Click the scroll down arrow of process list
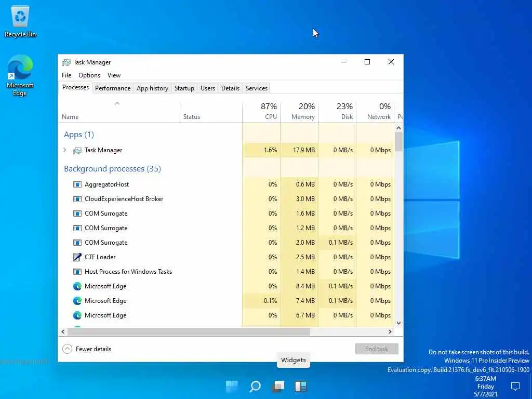This screenshot has height=399, width=532. pyautogui.click(x=398, y=323)
